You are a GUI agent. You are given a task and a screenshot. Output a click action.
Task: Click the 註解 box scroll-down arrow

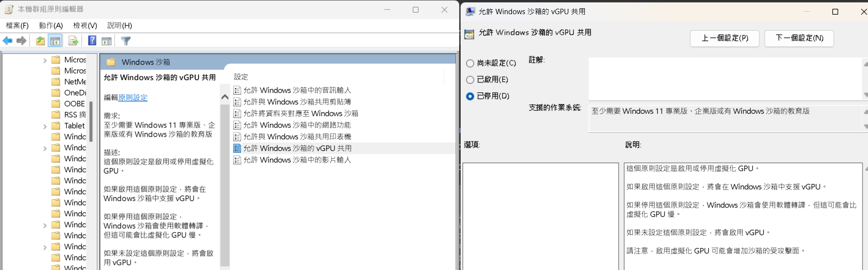coord(865,95)
